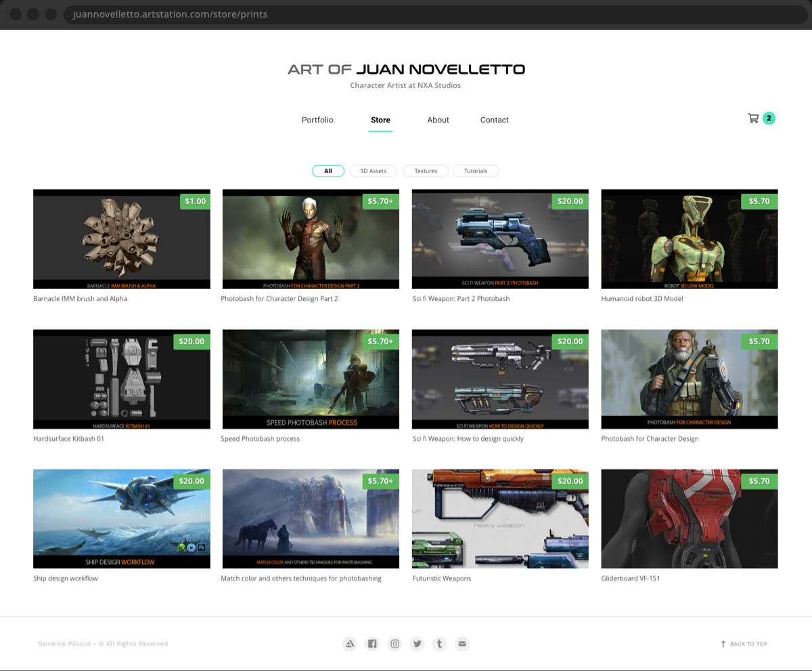Click the upward arrow next to BACK TO TOP

[x=723, y=643]
